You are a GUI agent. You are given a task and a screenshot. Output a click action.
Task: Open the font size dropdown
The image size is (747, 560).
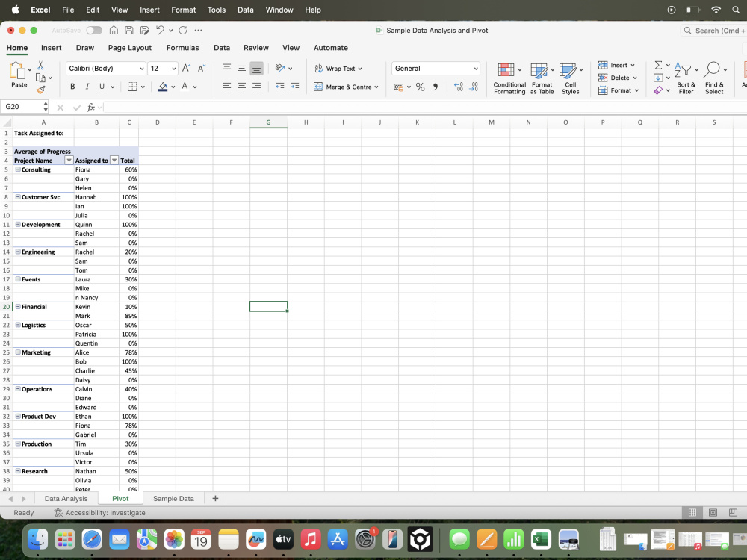coord(174,69)
